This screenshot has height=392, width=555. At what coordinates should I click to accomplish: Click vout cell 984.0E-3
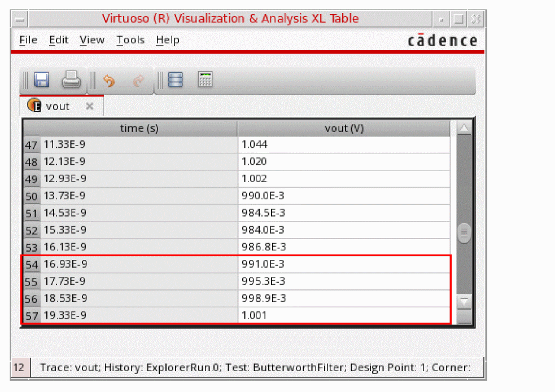pyautogui.click(x=344, y=230)
